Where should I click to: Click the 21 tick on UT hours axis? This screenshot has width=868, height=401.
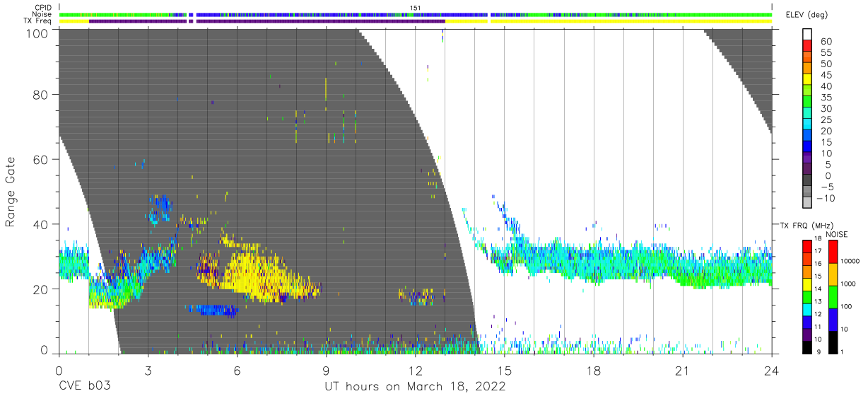(x=682, y=371)
